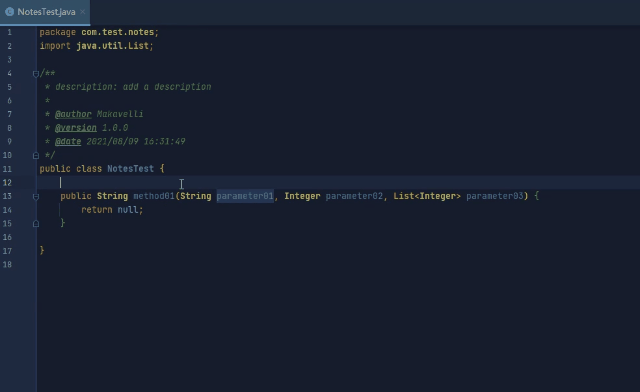The height and width of the screenshot is (392, 640).
Task: Click the fold end marker at line 15
Action: (36, 224)
